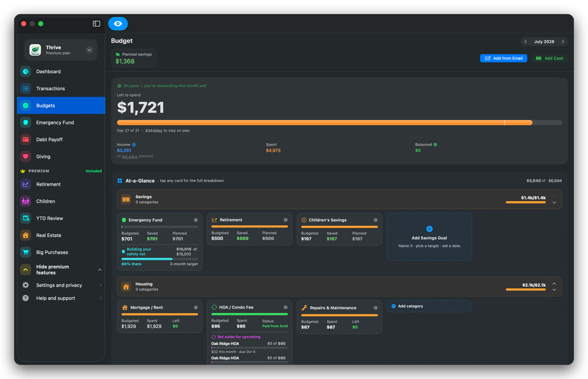Screen dimensions: 588x379
Task: Open the Giving section
Action: coord(61,157)
